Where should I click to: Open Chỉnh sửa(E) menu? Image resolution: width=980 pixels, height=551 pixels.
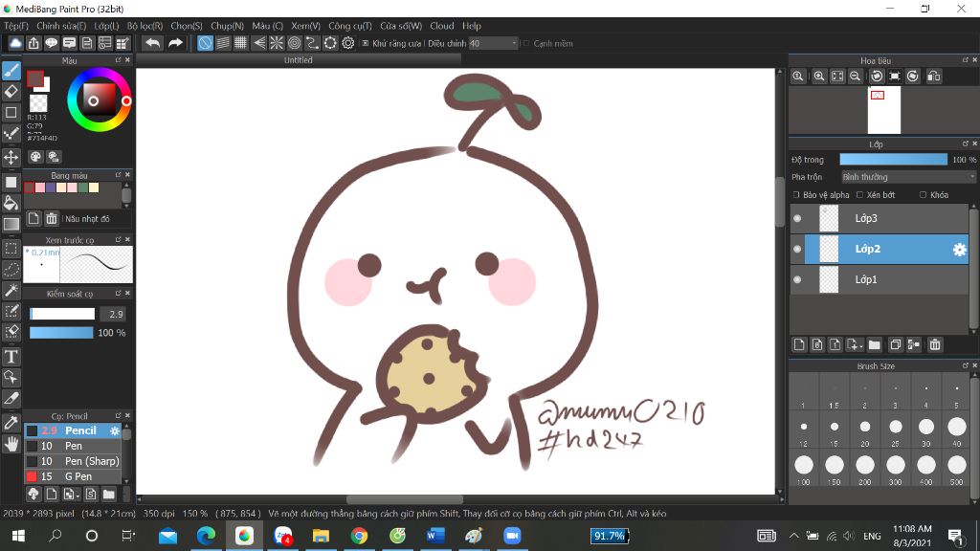(x=61, y=26)
